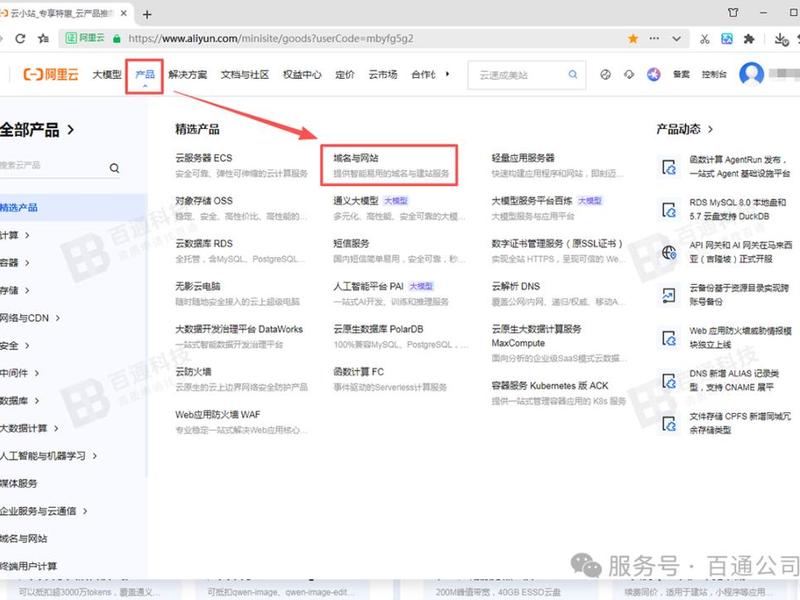Image resolution: width=800 pixels, height=600 pixels.
Task: Click the browser extensions puzzle icon
Action: tap(749, 39)
